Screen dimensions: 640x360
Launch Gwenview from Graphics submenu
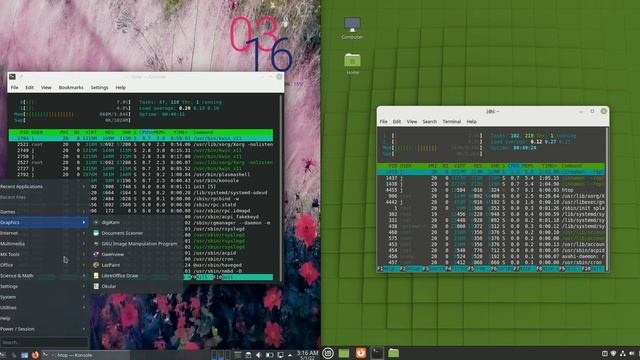138,254
